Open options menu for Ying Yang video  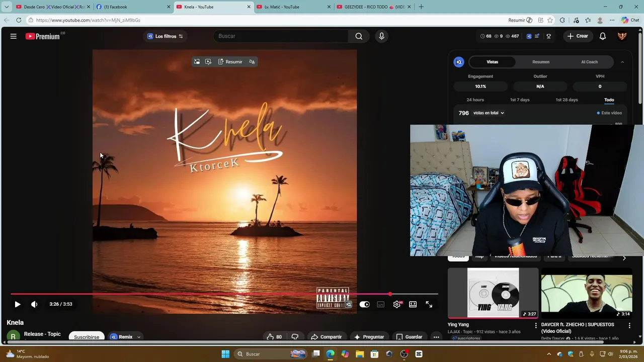coord(536,325)
